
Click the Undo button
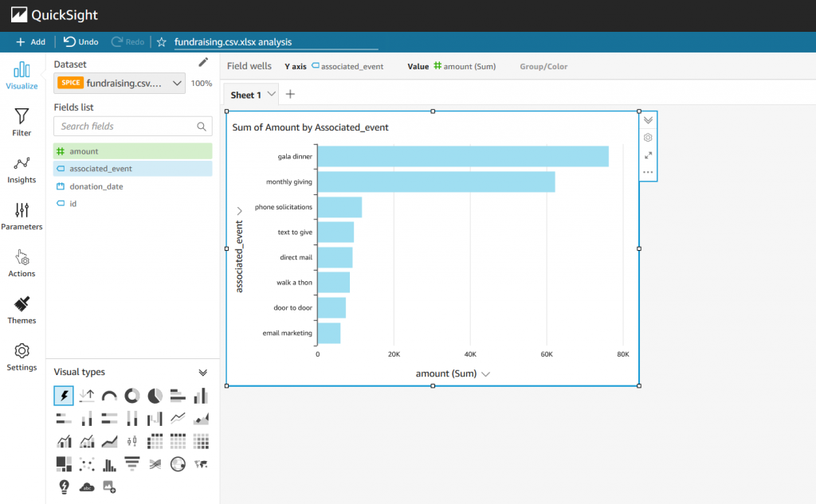80,42
